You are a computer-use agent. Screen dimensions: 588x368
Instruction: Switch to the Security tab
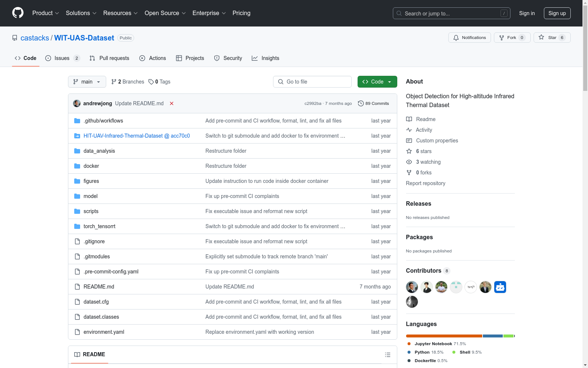pos(228,58)
